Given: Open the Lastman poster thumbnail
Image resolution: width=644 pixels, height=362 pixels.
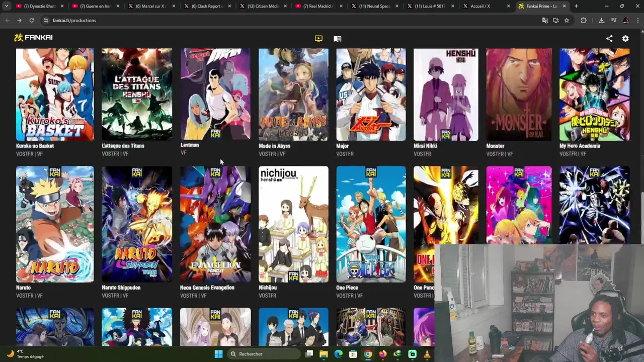Looking at the screenshot, I should [x=215, y=94].
